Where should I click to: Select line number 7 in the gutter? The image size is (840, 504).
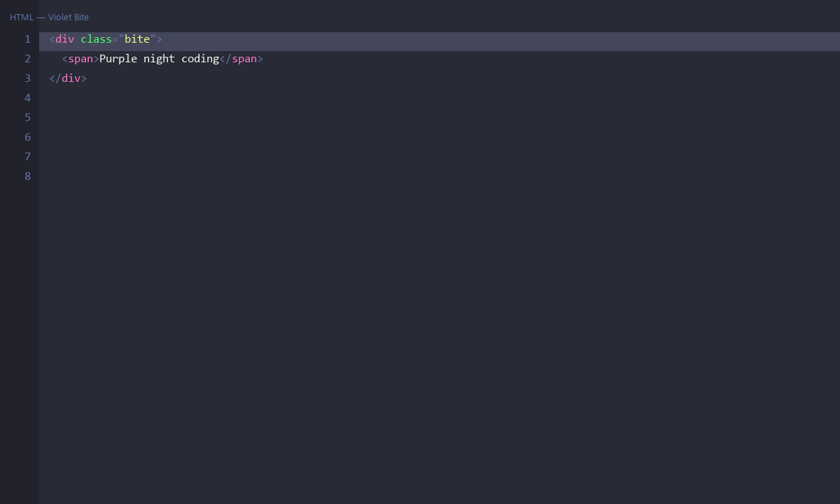click(27, 157)
